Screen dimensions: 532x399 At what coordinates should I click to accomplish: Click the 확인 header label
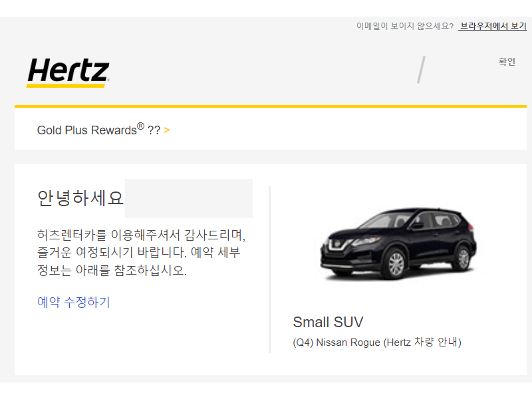[x=507, y=61]
